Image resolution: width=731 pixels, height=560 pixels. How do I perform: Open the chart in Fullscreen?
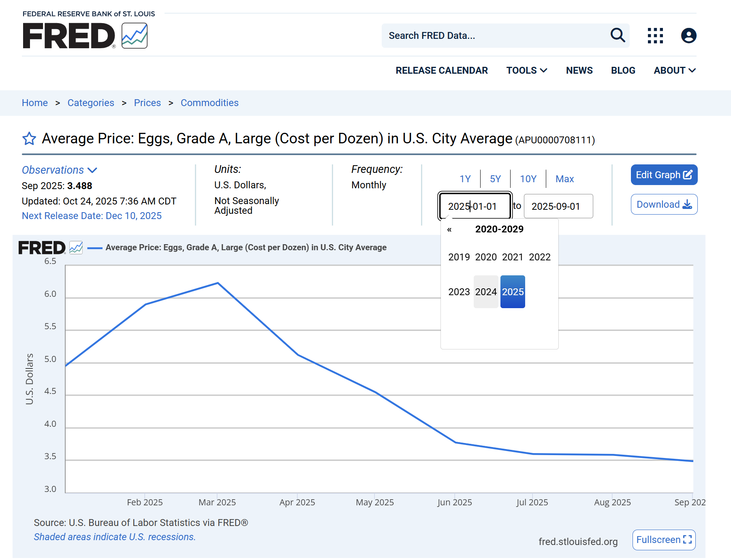point(664,540)
